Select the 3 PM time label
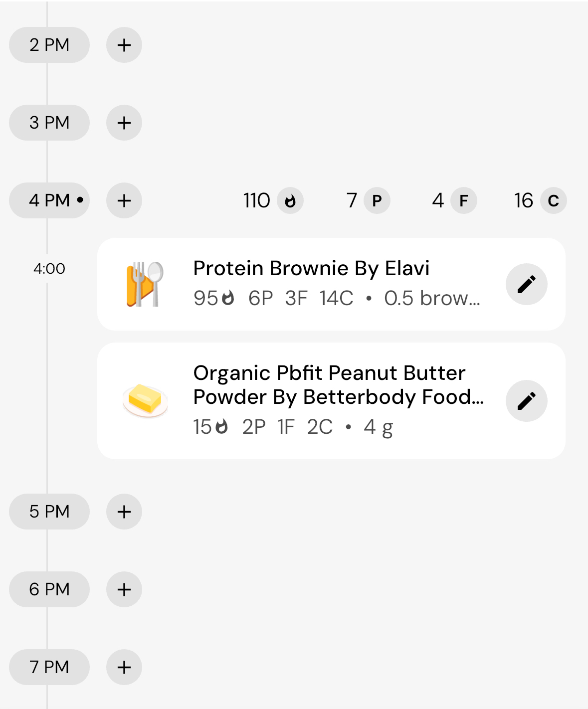The width and height of the screenshot is (588, 709). tap(49, 123)
